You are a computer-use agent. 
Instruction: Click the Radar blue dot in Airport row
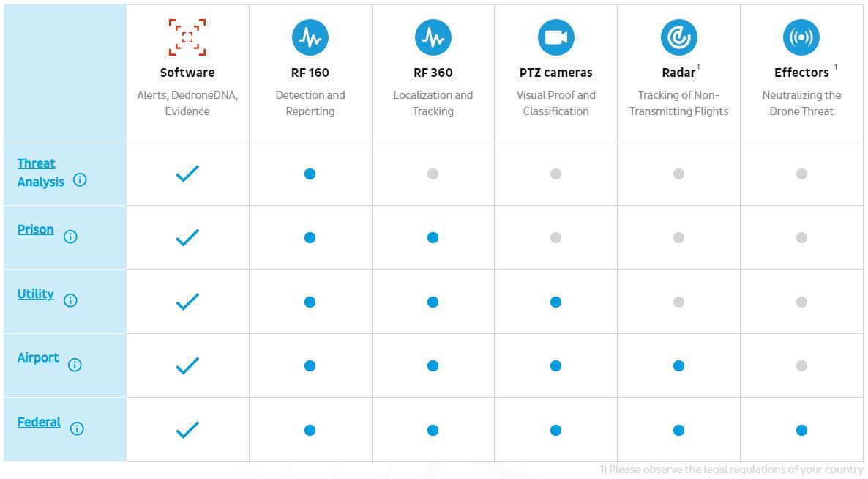(678, 365)
